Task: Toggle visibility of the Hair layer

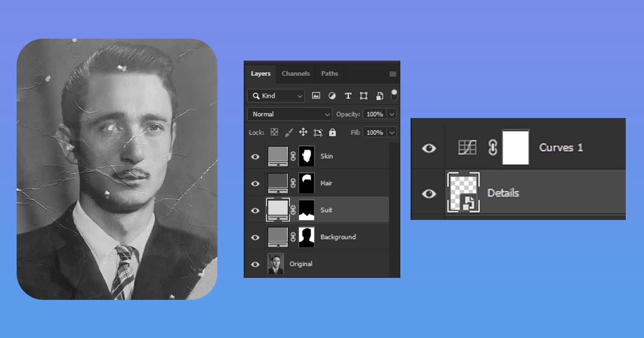Action: point(255,183)
